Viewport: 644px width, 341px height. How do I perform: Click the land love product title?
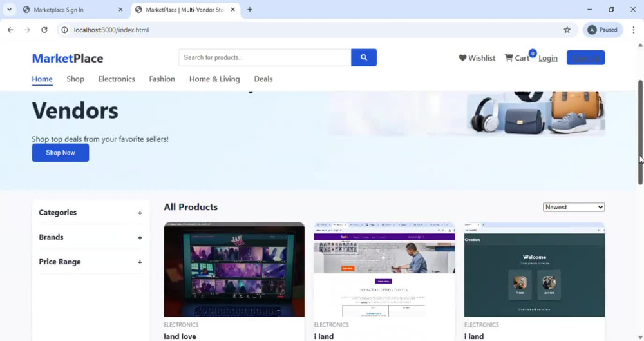click(180, 336)
